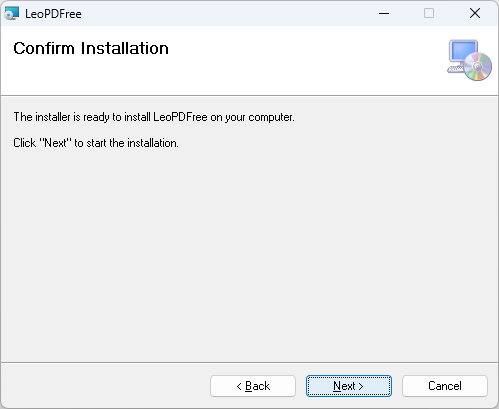Click the CD disc graphic in header
This screenshot has height=409, width=499.
pyautogui.click(x=478, y=67)
